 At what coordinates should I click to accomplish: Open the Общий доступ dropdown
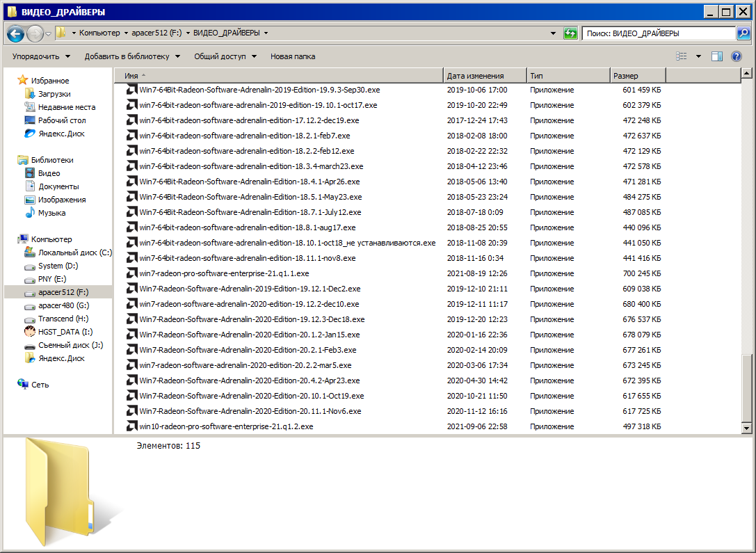(x=225, y=56)
